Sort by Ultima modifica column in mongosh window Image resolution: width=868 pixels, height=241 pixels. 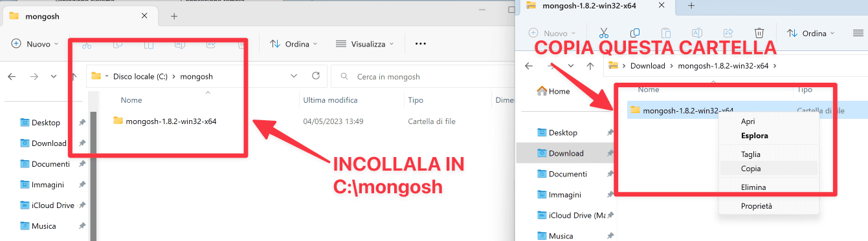pyautogui.click(x=330, y=100)
